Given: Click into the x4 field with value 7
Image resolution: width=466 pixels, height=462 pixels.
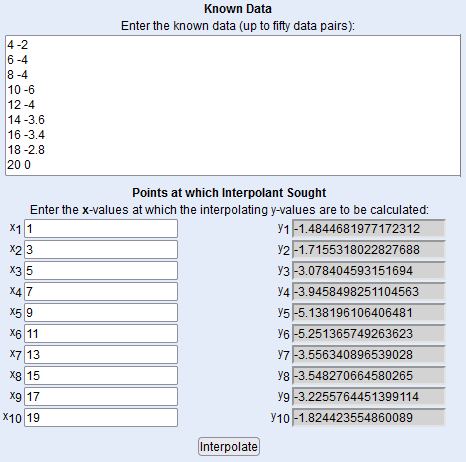Looking at the screenshot, I should pos(101,292).
